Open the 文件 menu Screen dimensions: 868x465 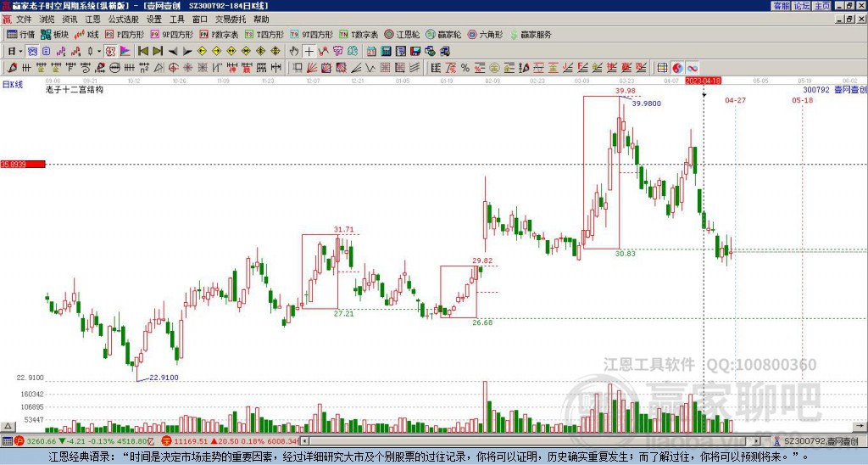(x=23, y=20)
